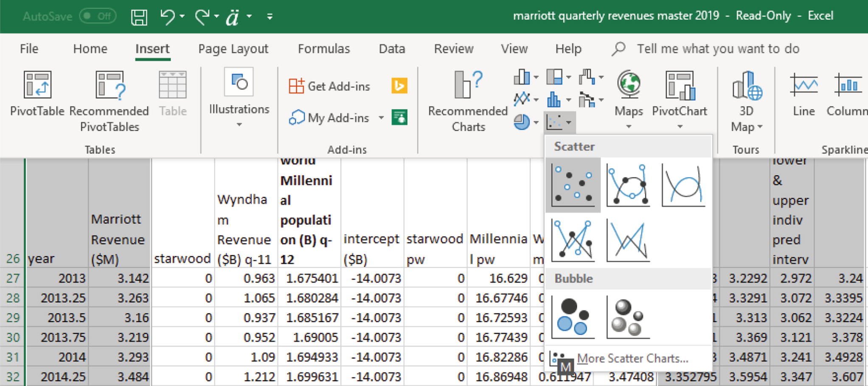Go to the Page Layout tab

coord(233,49)
